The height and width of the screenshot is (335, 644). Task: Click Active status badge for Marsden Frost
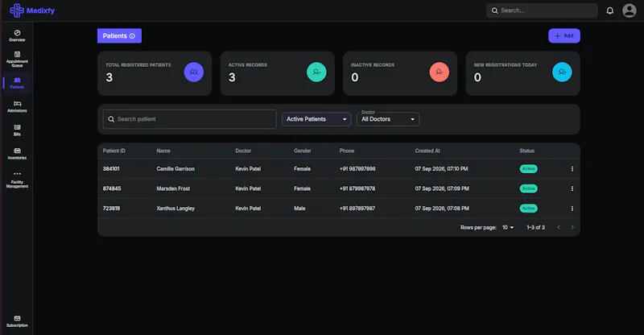(x=528, y=188)
